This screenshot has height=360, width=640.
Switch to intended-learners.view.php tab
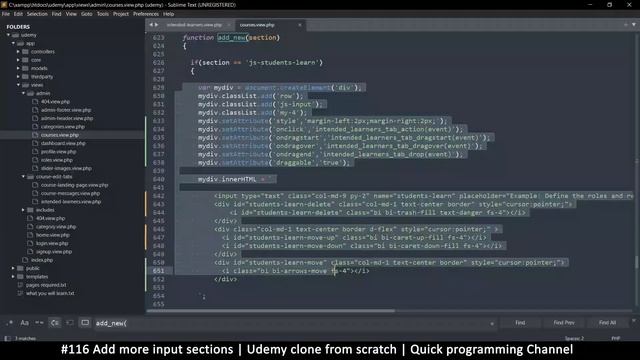194,25
